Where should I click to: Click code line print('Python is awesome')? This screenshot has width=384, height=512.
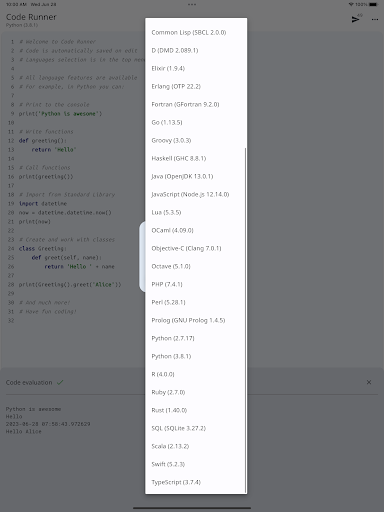(60, 114)
